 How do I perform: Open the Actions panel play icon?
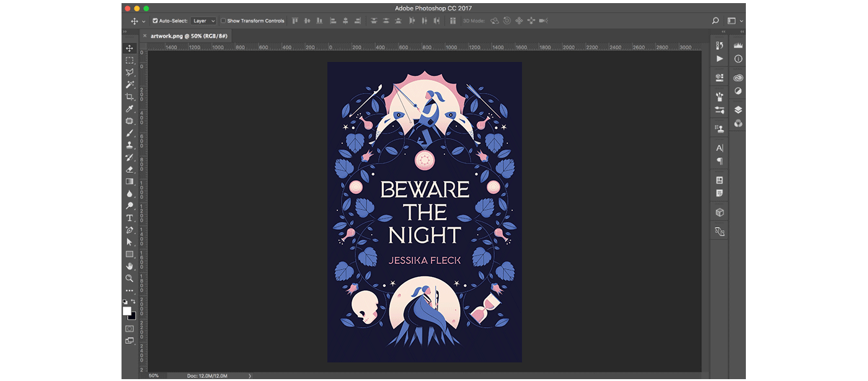point(719,59)
